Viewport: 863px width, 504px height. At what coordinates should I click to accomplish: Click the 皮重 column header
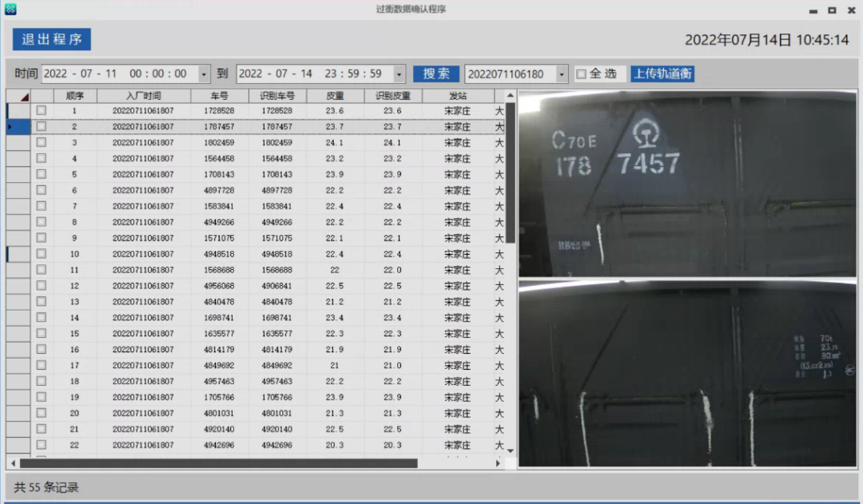tap(335, 96)
